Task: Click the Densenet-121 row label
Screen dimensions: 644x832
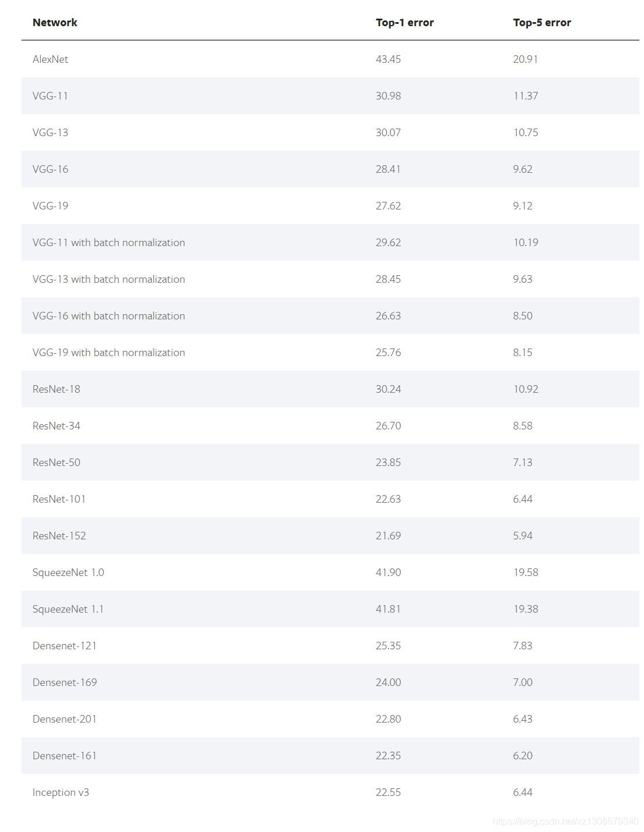Action: point(65,646)
